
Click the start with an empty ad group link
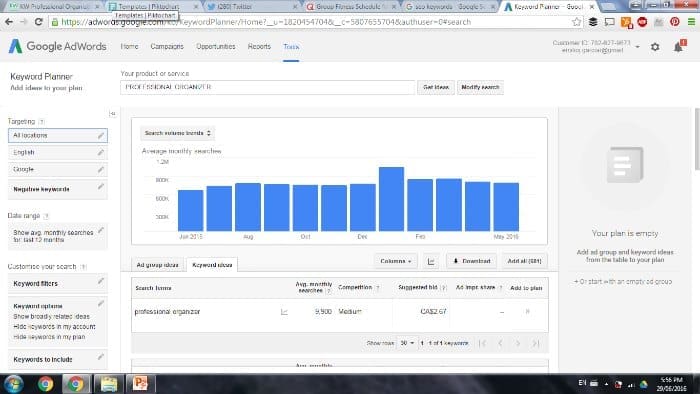623,282
